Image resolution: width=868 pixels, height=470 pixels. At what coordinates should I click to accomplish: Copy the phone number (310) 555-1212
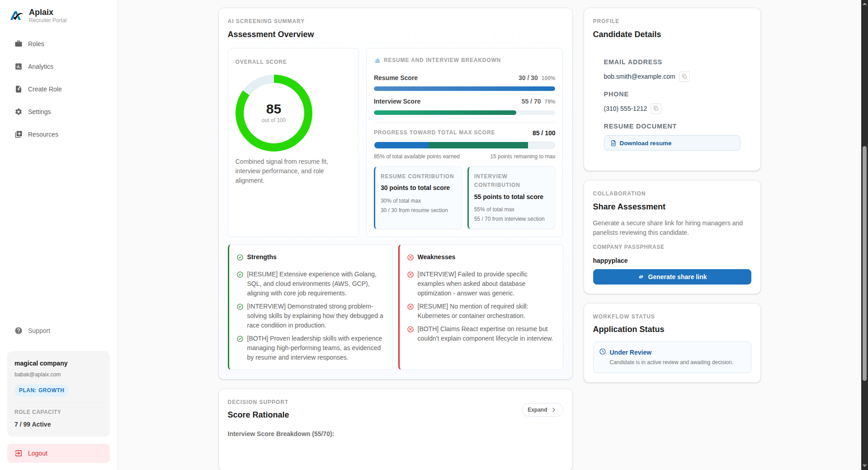[x=656, y=109]
